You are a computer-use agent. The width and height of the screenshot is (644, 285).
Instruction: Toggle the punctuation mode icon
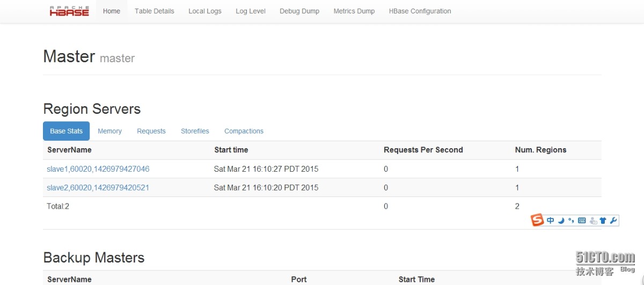click(571, 221)
